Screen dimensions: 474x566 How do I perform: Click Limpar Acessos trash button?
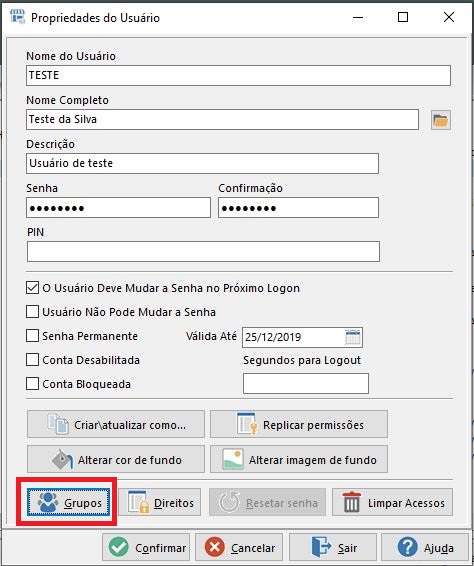click(392, 502)
